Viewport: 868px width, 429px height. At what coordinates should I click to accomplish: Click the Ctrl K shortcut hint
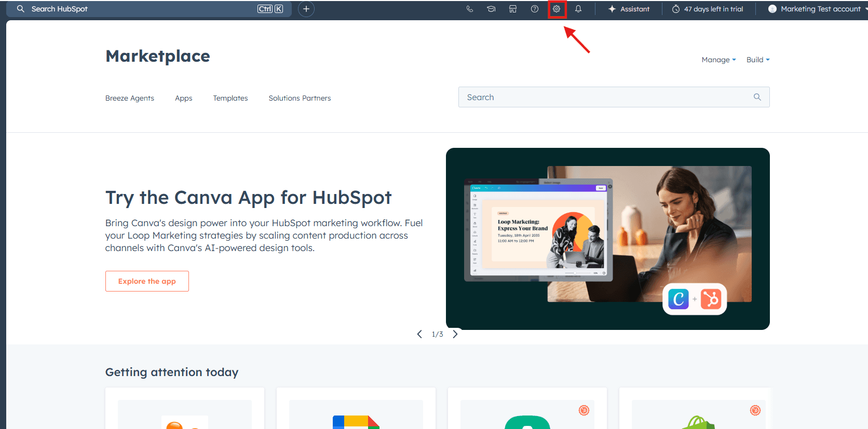click(x=270, y=9)
